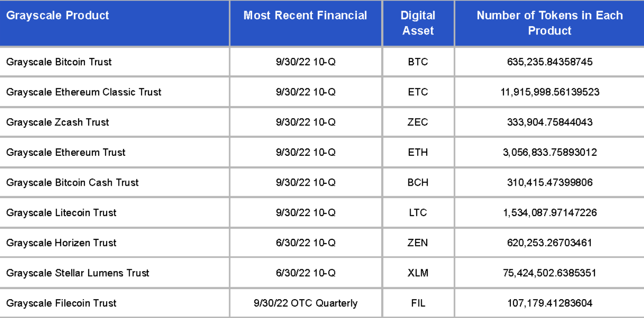The height and width of the screenshot is (318, 644).
Task: Select the Grayscale Litecoin Trust cell
Action: coord(61,213)
